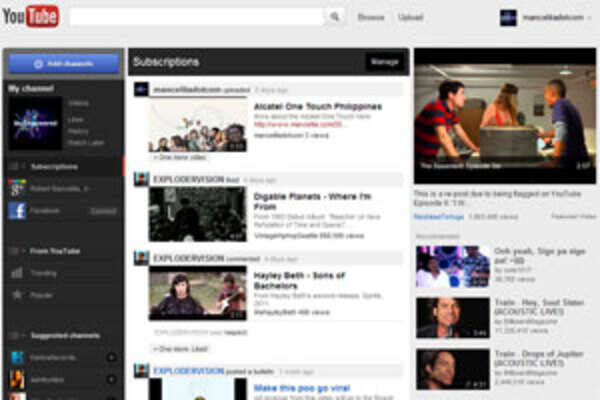The width and height of the screenshot is (600, 400).
Task: Open Digable Planets video thumbnail
Action: (198, 214)
